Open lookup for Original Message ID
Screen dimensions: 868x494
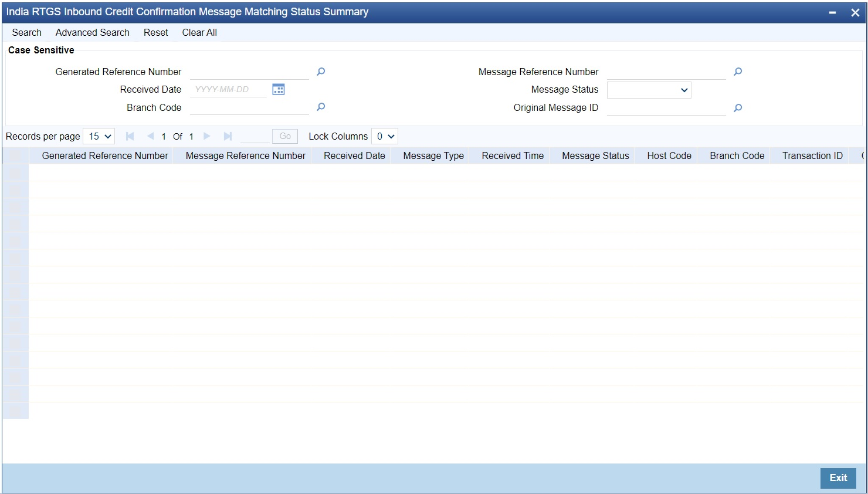pyautogui.click(x=738, y=108)
